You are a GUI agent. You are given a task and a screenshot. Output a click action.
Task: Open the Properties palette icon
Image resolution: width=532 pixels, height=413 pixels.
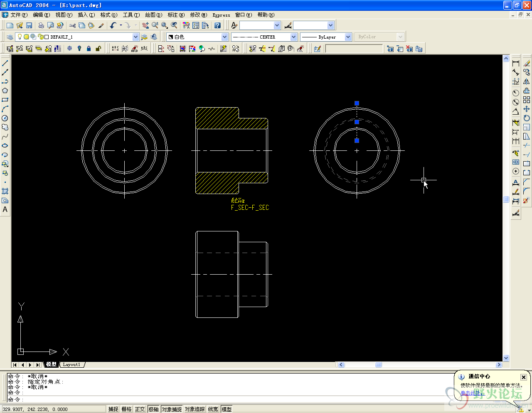(x=186, y=25)
